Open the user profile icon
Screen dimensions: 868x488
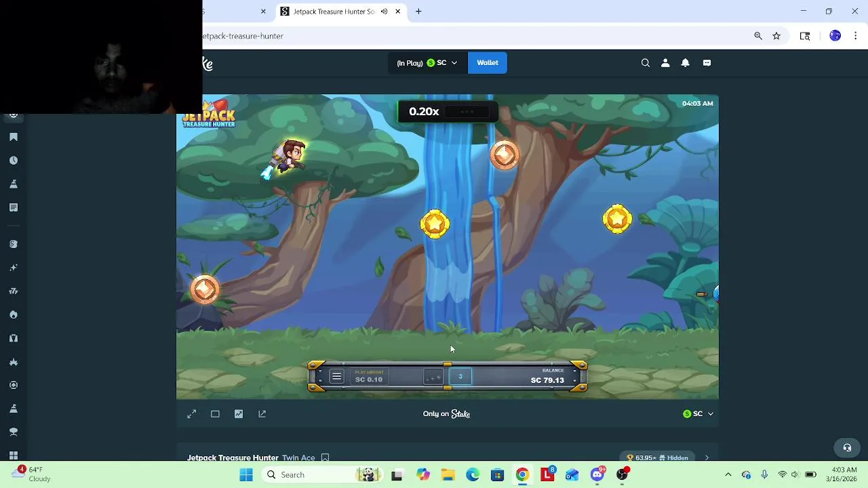pyautogui.click(x=665, y=62)
